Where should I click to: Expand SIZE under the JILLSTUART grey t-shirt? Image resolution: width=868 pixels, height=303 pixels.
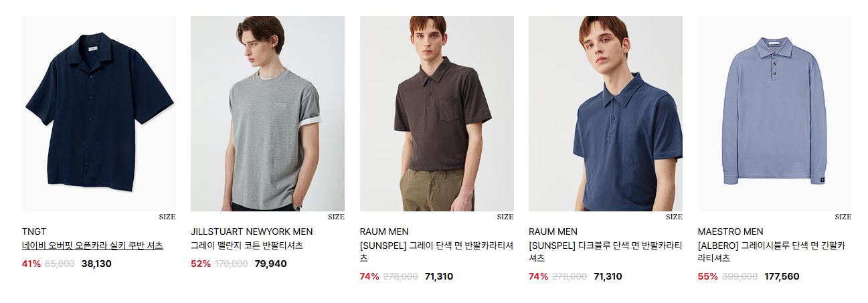pyautogui.click(x=336, y=217)
